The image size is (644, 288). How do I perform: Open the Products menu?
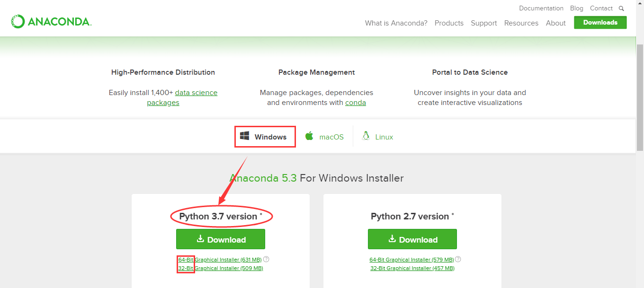[449, 23]
